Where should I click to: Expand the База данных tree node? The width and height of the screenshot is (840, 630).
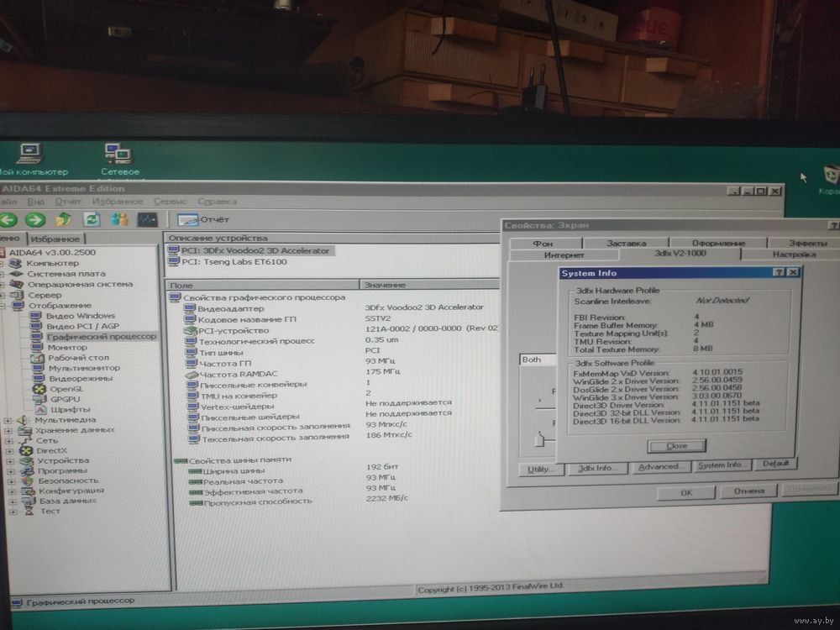[x=13, y=501]
